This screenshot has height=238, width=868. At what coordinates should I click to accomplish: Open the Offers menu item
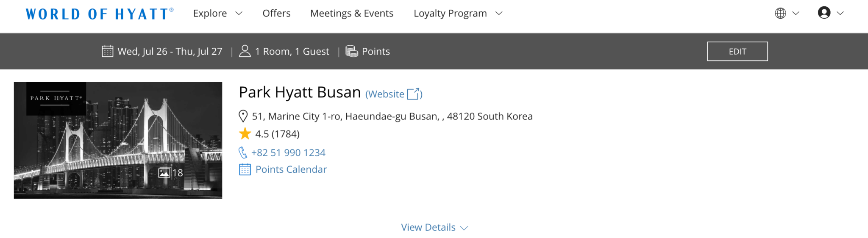coord(276,14)
